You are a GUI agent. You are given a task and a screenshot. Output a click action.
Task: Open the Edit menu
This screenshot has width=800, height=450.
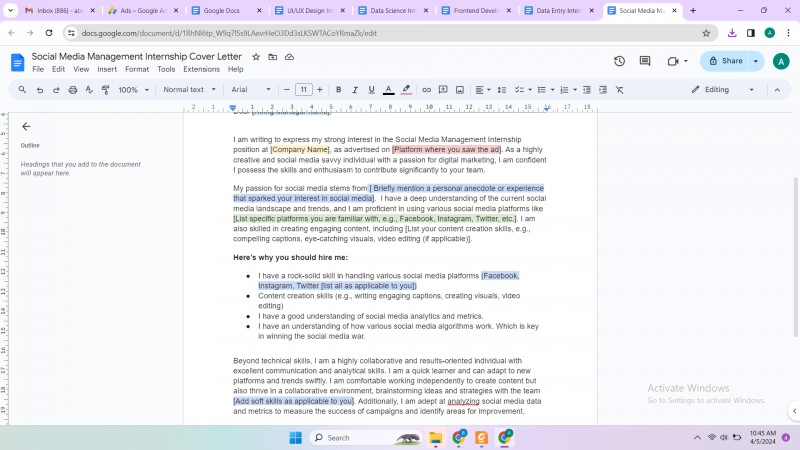(59, 69)
